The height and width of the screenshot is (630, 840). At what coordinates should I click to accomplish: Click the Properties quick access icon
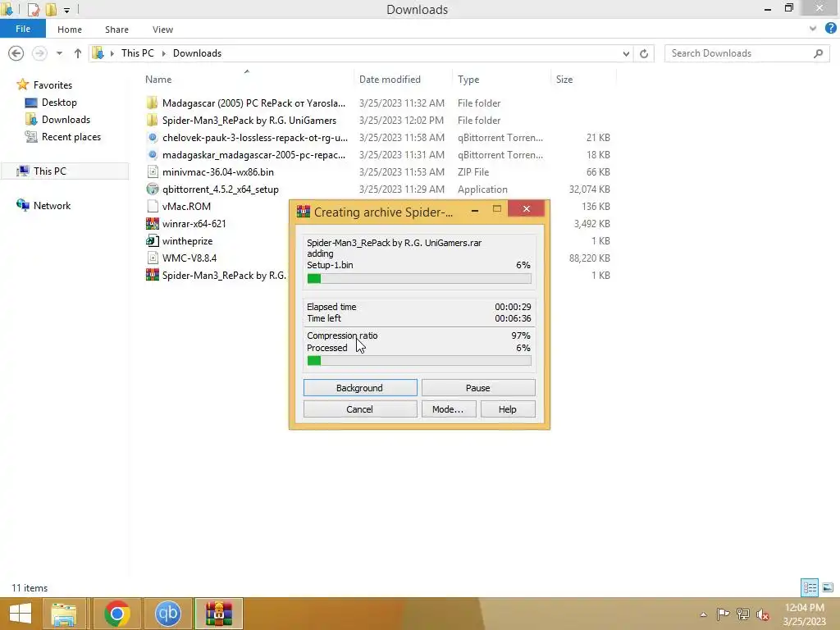[x=34, y=10]
